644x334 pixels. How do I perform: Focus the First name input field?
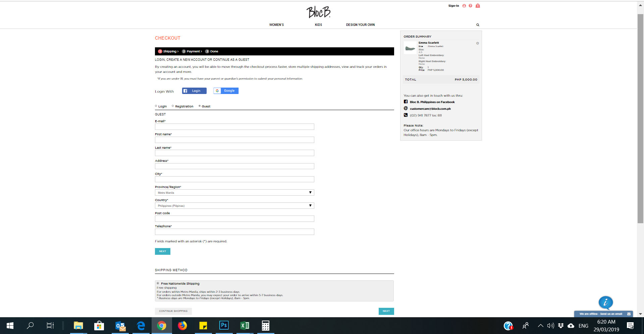click(234, 140)
